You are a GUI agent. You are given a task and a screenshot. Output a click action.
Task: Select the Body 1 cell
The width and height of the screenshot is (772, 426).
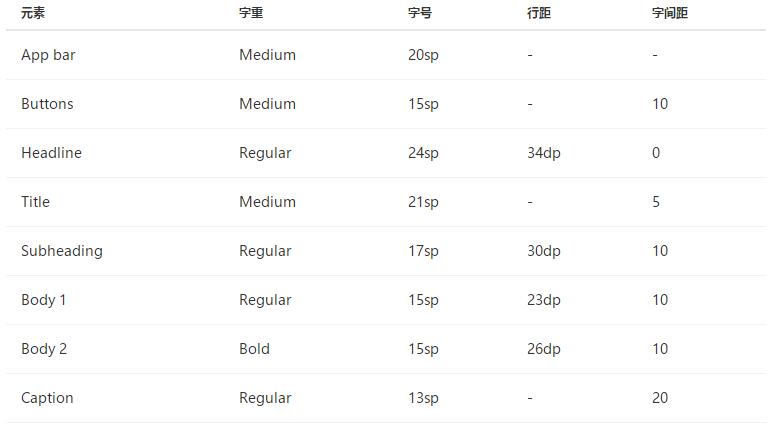tap(43, 300)
